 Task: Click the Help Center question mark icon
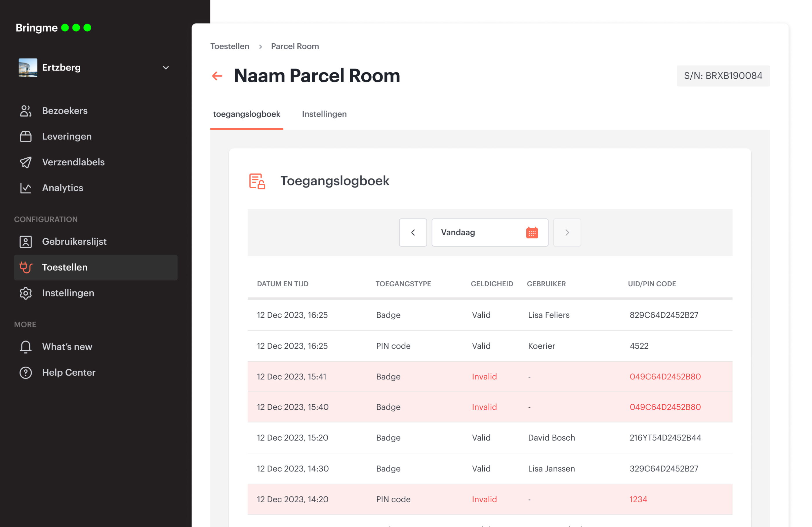26,372
